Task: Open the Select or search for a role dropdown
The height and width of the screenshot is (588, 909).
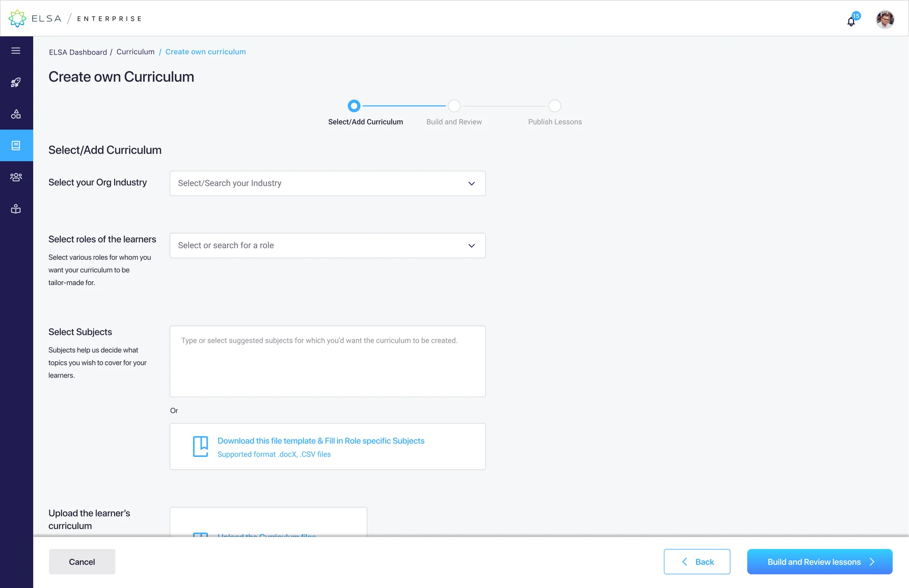Action: 327,245
